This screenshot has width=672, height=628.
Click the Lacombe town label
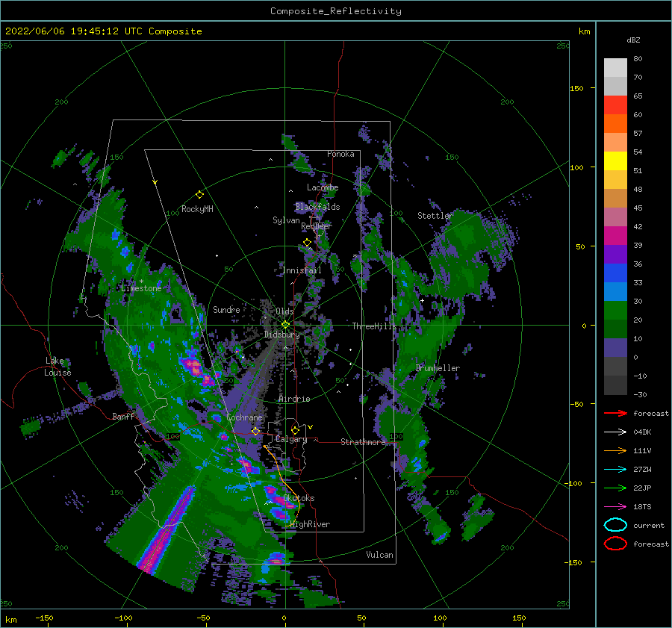click(323, 187)
